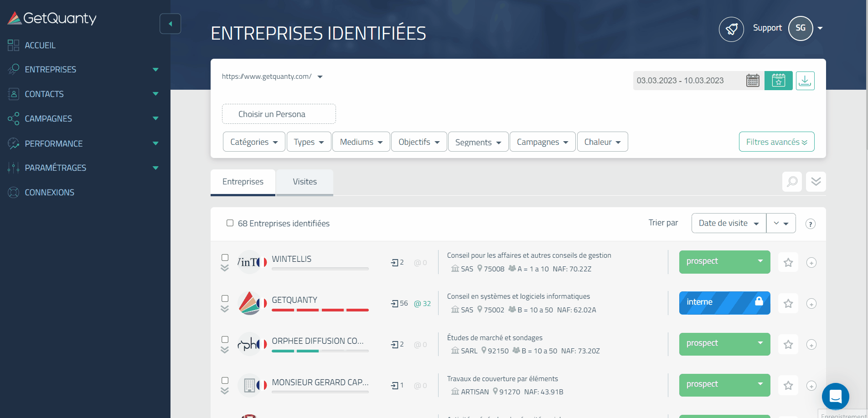
Task: Open the sort order direction dropdown
Action: coord(781,223)
